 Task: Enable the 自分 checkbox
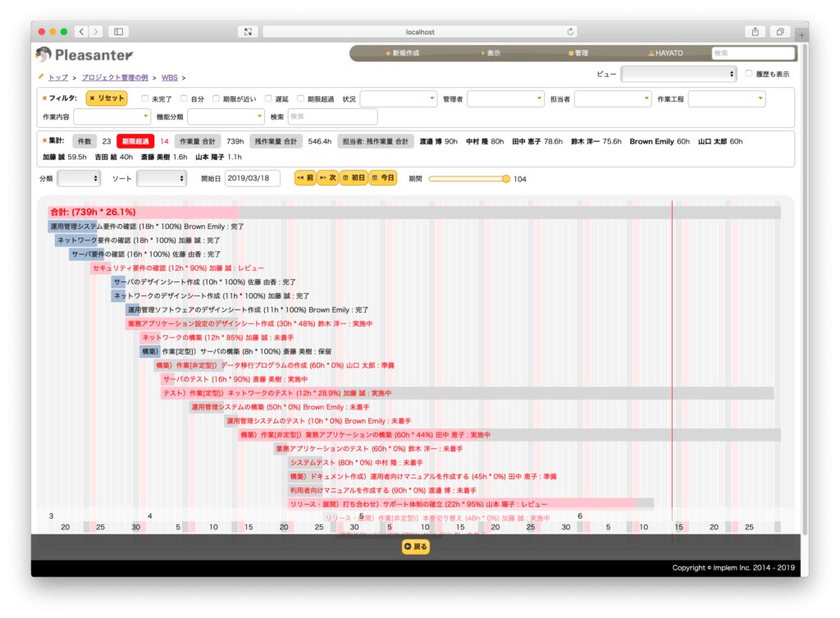click(184, 98)
